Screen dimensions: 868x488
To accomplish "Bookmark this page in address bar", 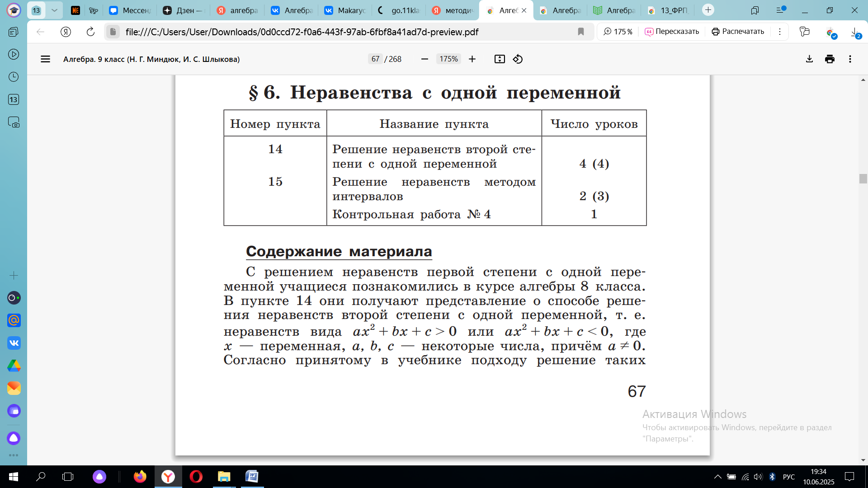I will 581,32.
